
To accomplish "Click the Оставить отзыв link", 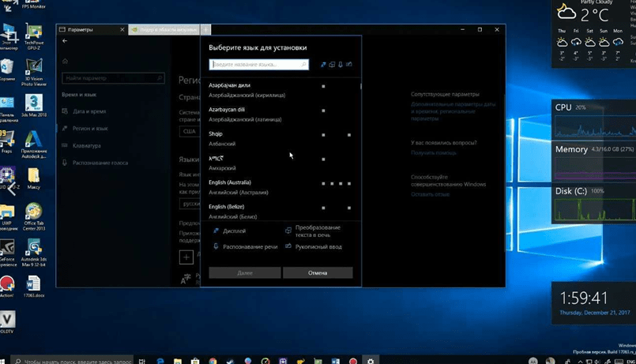I will tap(431, 194).
